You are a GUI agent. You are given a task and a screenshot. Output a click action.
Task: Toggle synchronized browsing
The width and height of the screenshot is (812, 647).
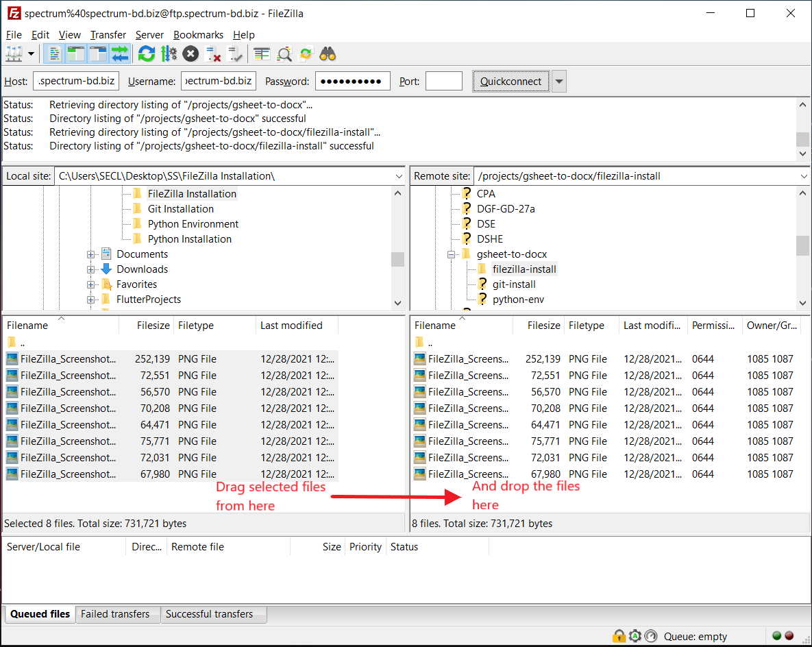click(306, 54)
